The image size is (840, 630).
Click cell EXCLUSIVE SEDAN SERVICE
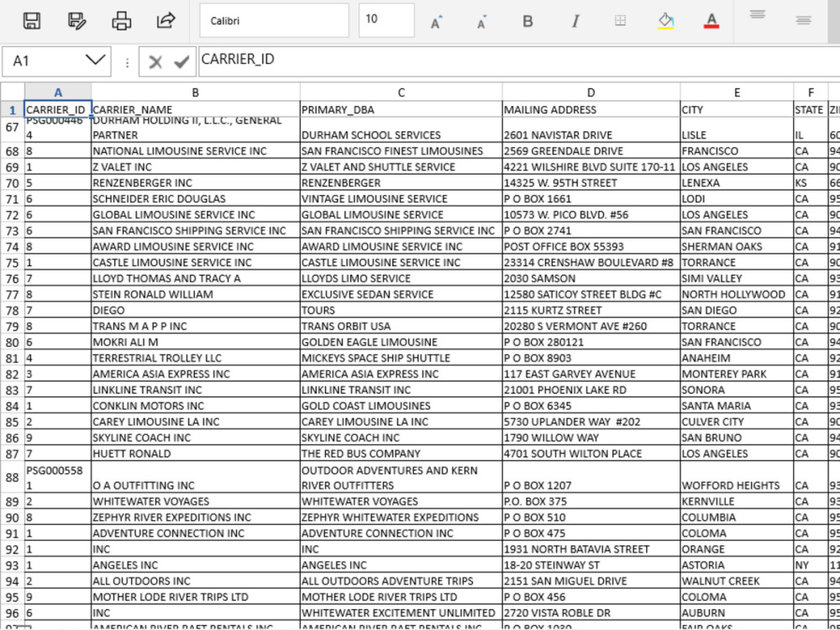pos(402,294)
